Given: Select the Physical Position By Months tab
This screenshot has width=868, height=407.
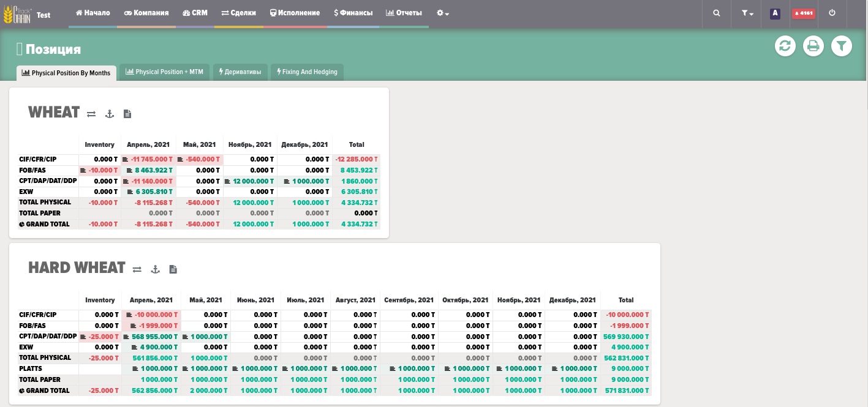Looking at the screenshot, I should 66,73.
